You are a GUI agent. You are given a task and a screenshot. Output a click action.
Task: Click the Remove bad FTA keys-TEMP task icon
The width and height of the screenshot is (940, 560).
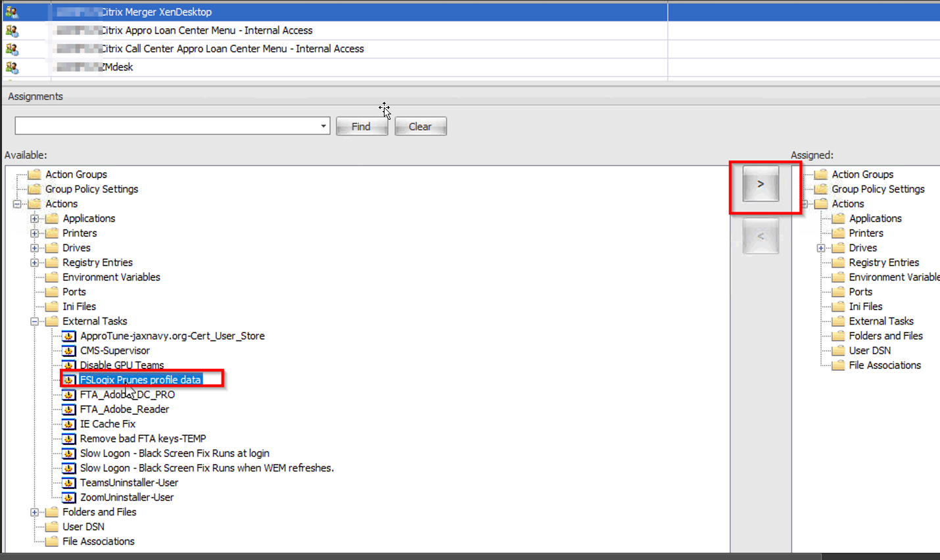tap(69, 438)
